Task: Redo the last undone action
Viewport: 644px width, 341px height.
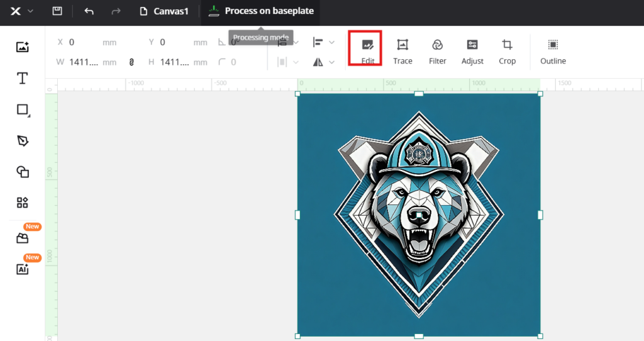Action: 116,11
